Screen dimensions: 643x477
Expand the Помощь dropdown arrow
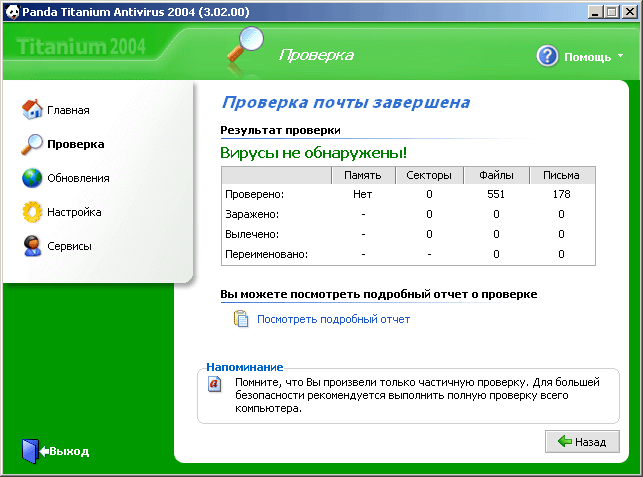click(x=620, y=55)
